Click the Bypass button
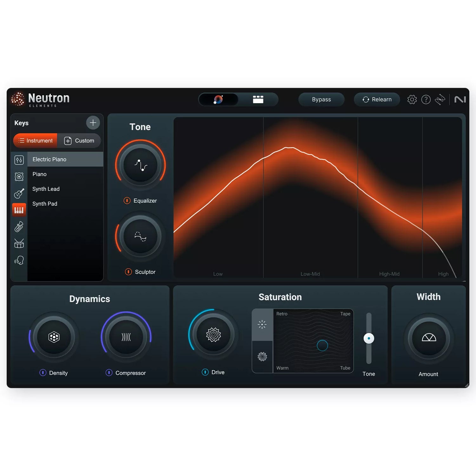 321,100
